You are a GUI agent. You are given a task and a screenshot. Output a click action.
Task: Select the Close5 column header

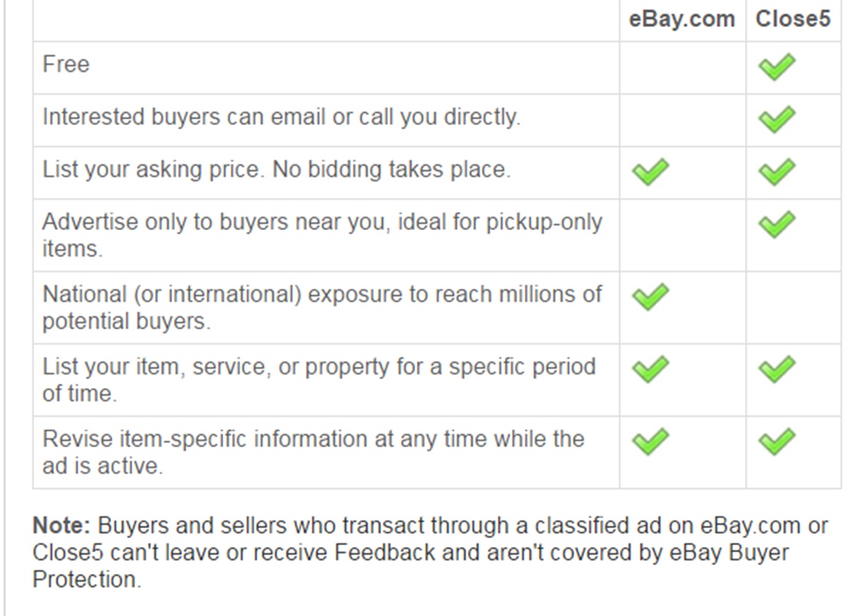(793, 19)
